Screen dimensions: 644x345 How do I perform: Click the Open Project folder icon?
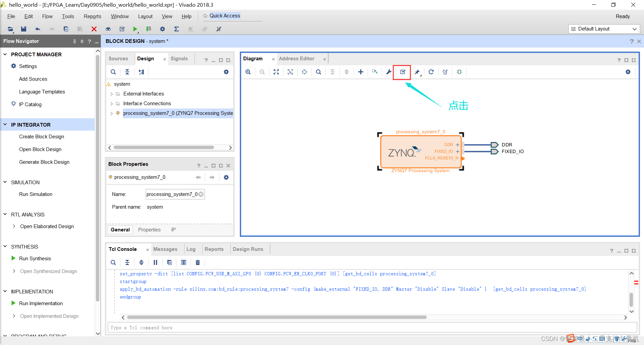point(10,29)
